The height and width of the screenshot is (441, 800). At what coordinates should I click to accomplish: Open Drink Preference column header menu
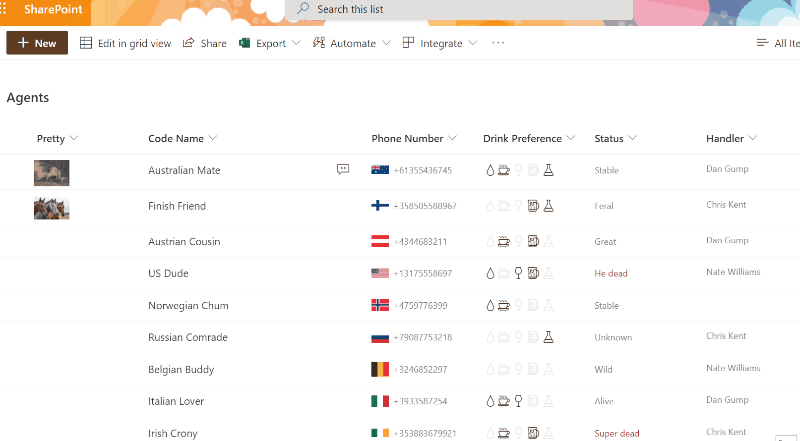point(529,138)
